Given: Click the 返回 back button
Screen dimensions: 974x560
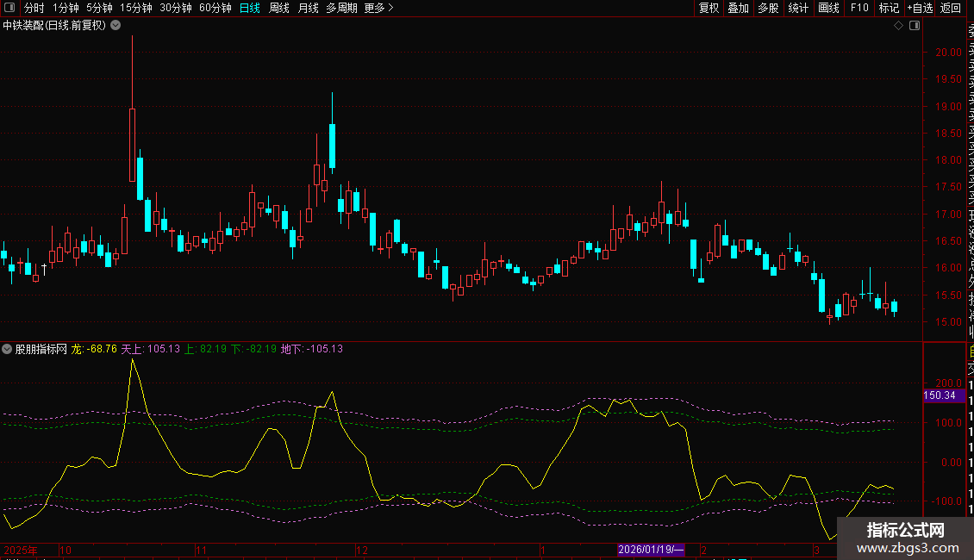Looking at the screenshot, I should [x=951, y=8].
